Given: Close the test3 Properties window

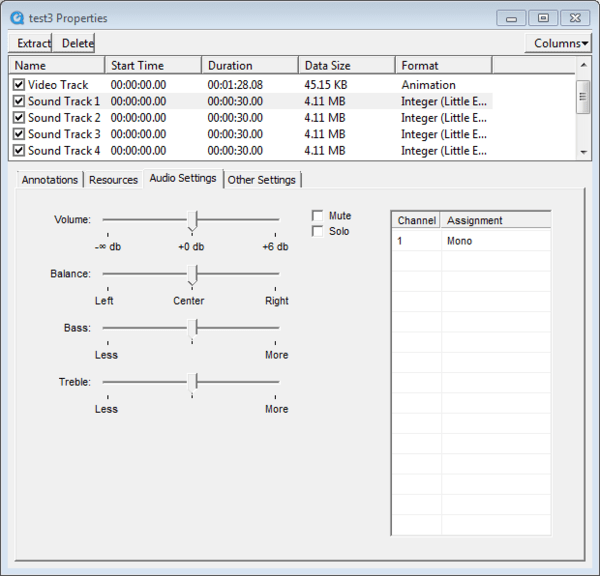Looking at the screenshot, I should tap(575, 18).
